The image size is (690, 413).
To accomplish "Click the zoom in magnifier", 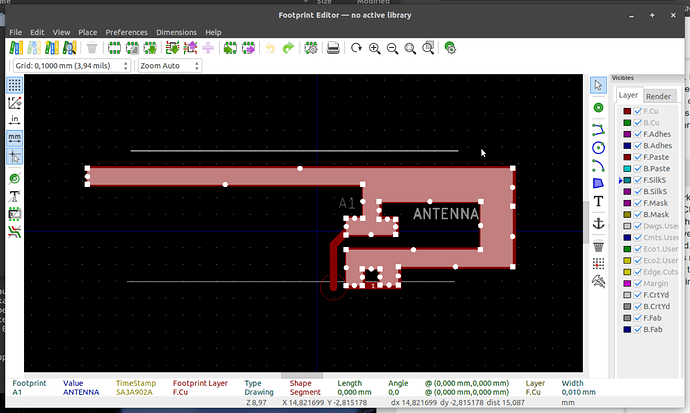I will pos(374,48).
